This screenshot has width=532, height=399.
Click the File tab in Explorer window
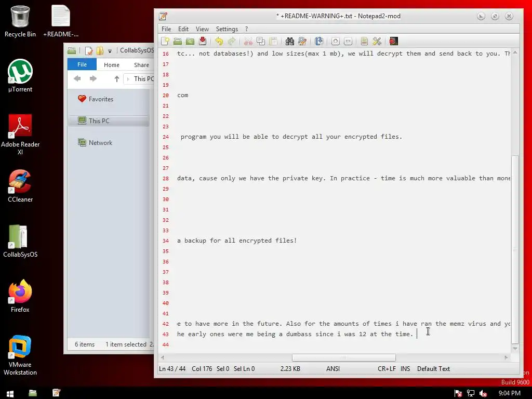click(82, 64)
